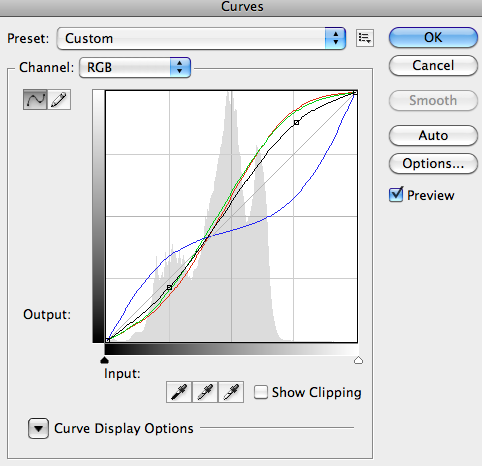Image resolution: width=482 pixels, height=466 pixels.
Task: Pick the black point eyedropper
Action: (179, 392)
